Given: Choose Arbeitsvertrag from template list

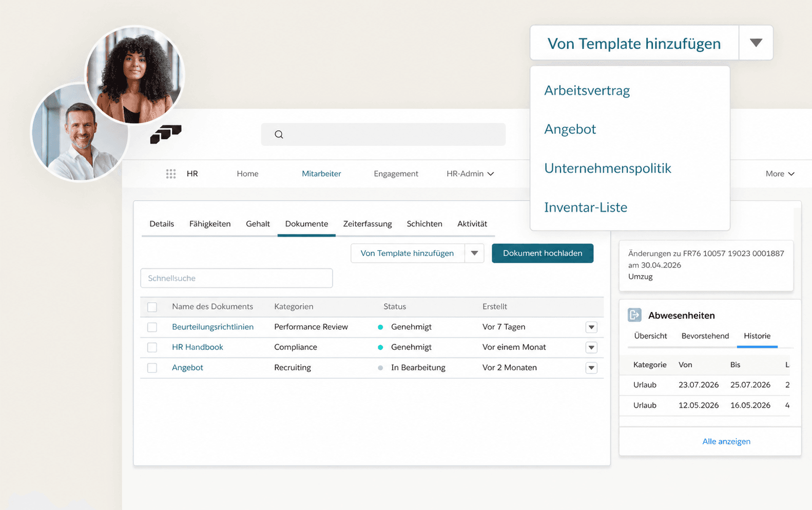Looking at the screenshot, I should point(587,90).
